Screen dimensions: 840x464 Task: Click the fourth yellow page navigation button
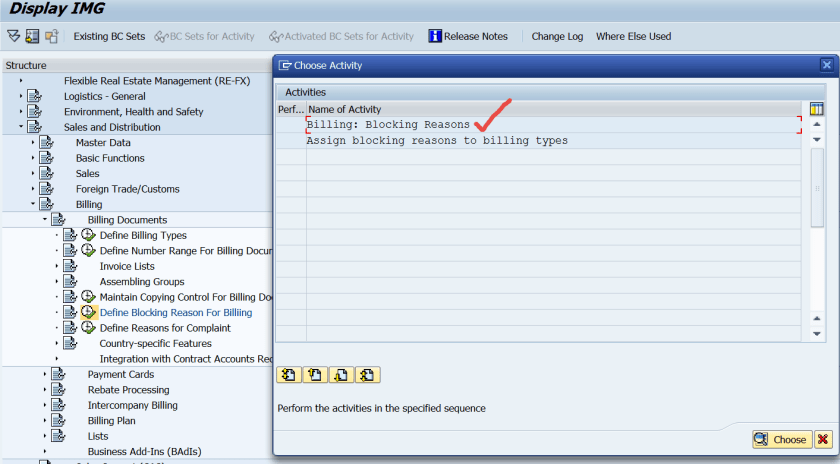(x=368, y=375)
